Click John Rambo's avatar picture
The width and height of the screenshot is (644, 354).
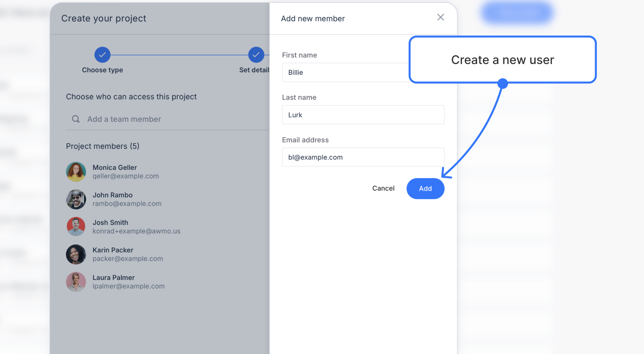click(76, 199)
